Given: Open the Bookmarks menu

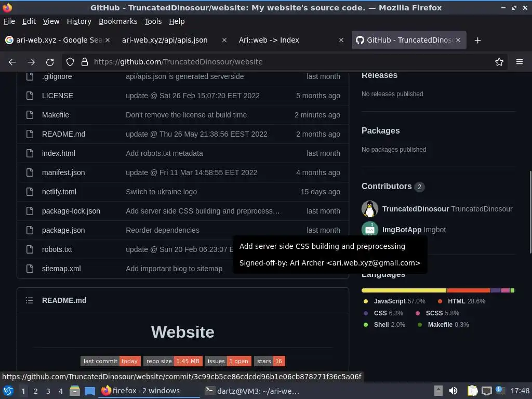Looking at the screenshot, I should pos(118,21).
